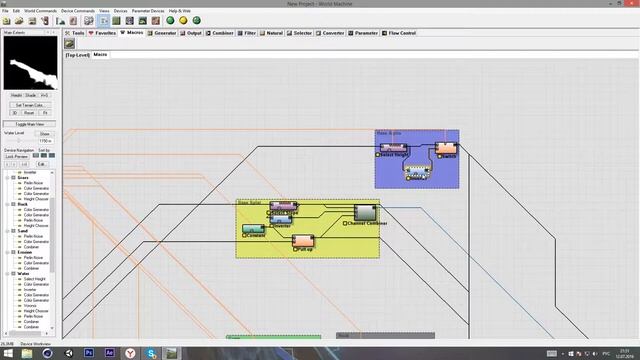Click the macro icon under the Tools tab
Image resolution: width=640 pixels, height=360 pixels.
[69, 43]
